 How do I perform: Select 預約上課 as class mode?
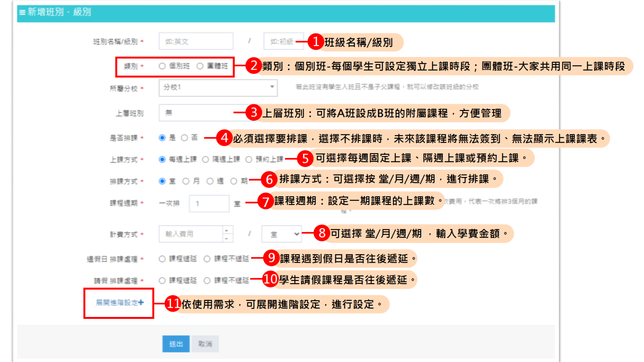tap(249, 159)
